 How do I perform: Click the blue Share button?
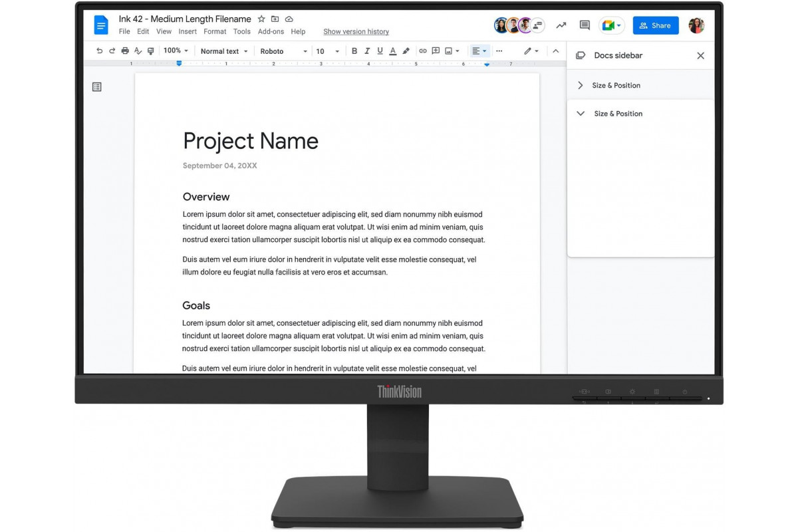[x=655, y=25]
